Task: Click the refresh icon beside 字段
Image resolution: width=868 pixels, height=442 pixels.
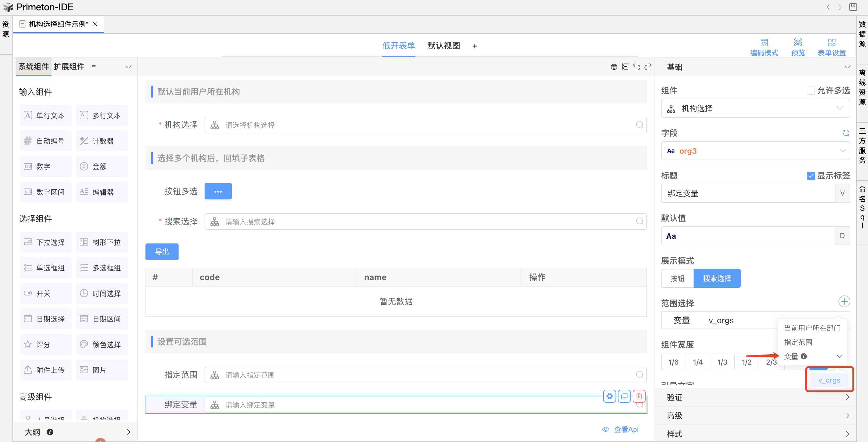Action: click(846, 133)
